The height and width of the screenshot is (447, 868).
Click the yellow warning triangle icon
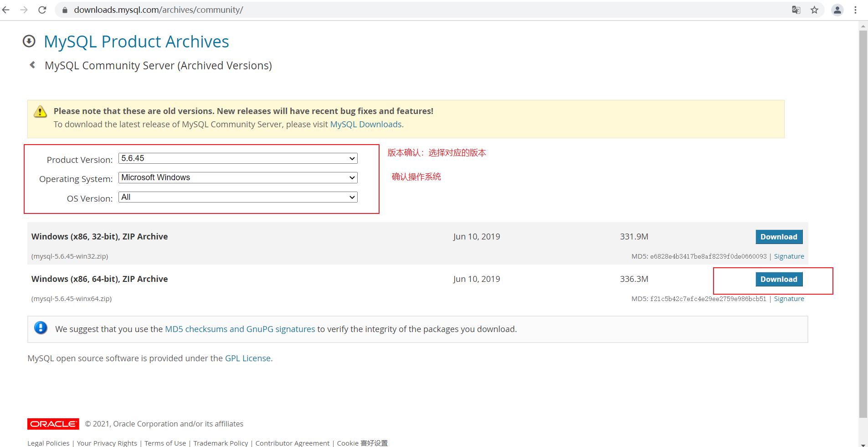(40, 111)
